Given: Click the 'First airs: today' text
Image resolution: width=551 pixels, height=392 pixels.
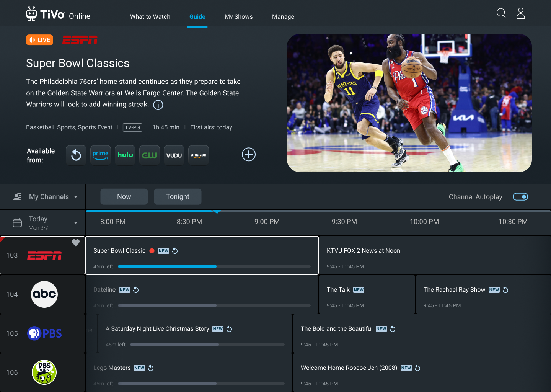Looking at the screenshot, I should 211,127.
